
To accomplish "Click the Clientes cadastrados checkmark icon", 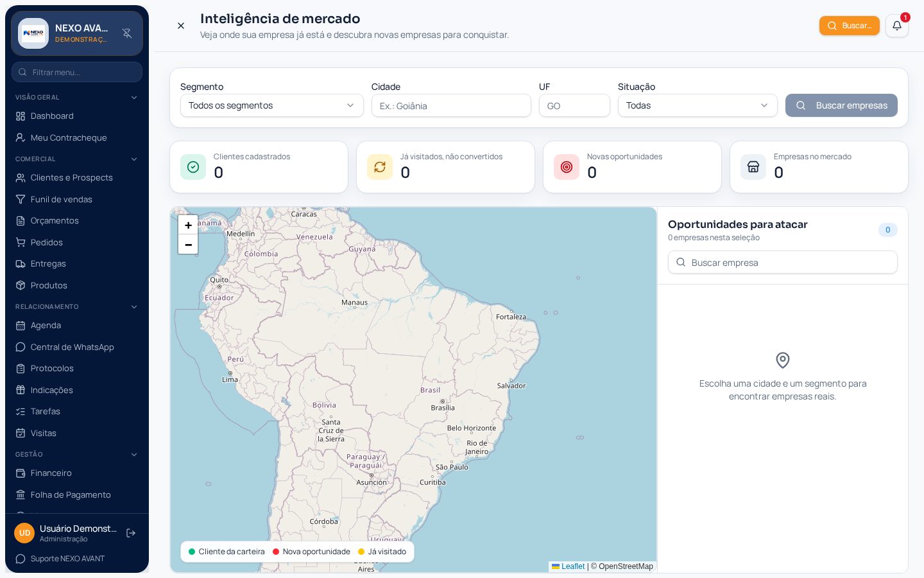I will 193,167.
